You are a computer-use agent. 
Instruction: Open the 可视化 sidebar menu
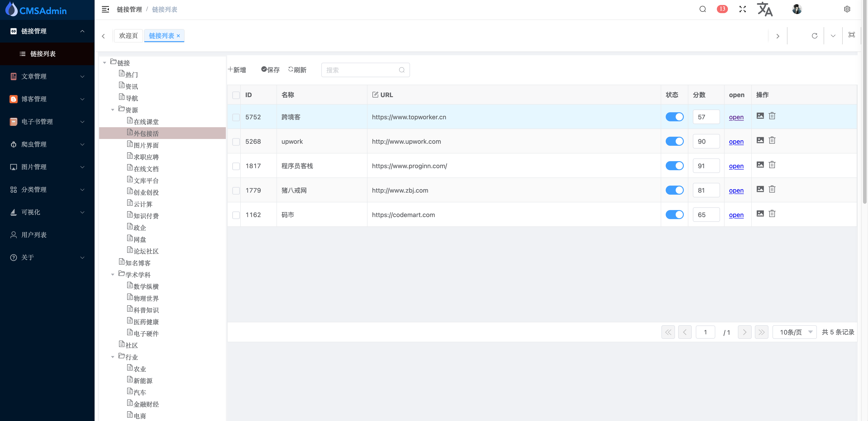point(47,212)
